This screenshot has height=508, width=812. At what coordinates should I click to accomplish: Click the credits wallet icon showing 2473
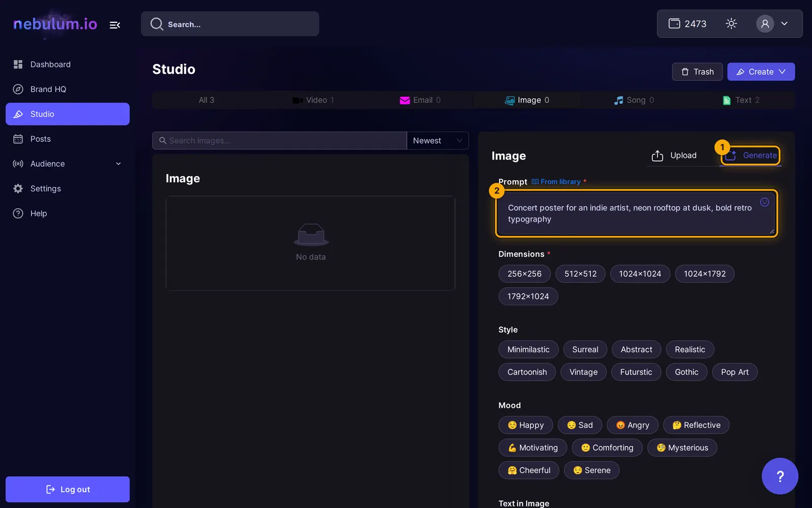tap(674, 23)
